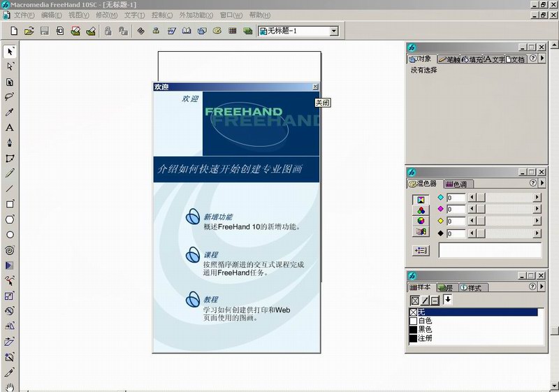Toggle the Both fill-and-stroke selector in swatches
The height and width of the screenshot is (392, 559).
pos(435,300)
